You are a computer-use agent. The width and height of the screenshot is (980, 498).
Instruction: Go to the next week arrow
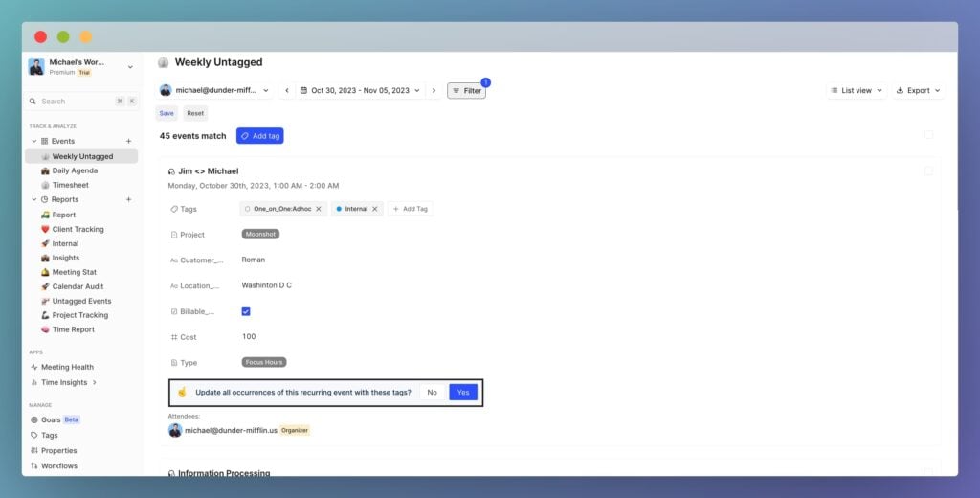tap(434, 91)
